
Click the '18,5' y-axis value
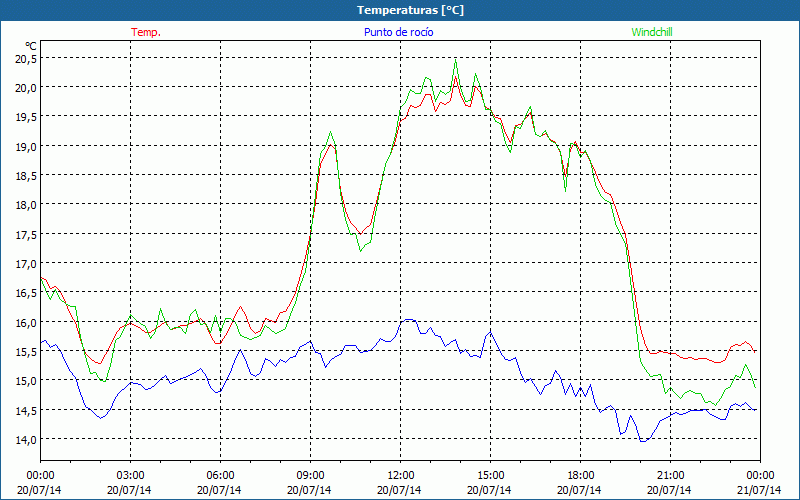tap(26, 176)
